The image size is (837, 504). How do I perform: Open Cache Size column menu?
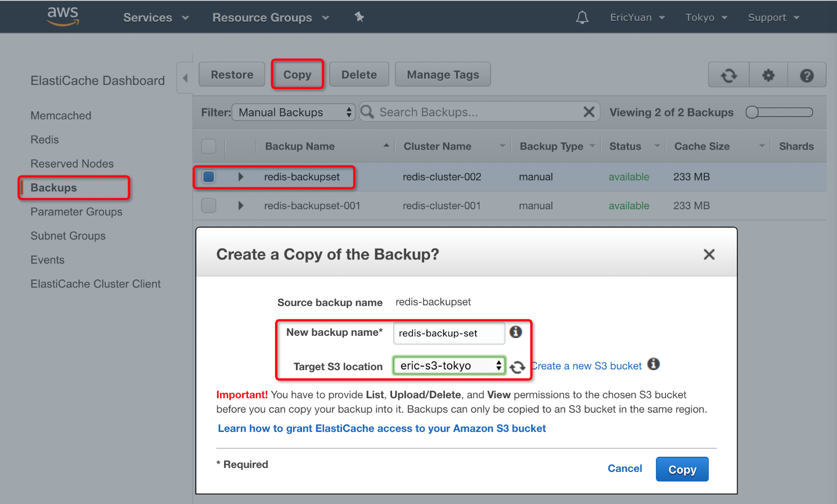[762, 146]
